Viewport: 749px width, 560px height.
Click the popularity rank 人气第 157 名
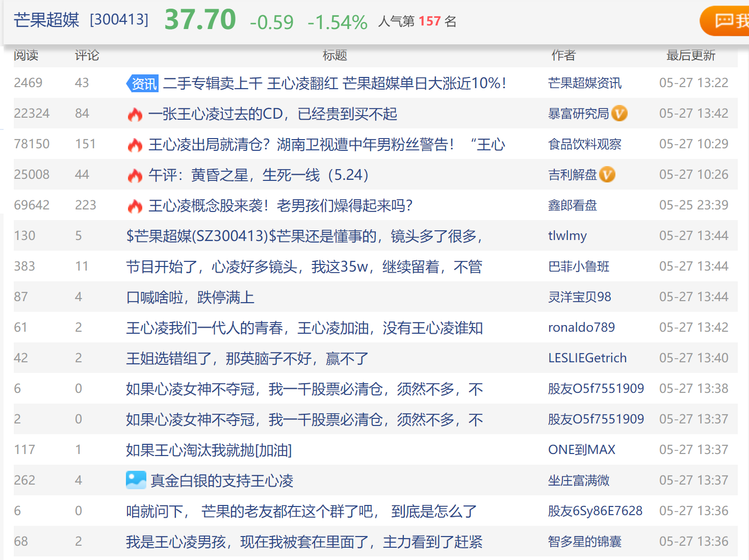[x=417, y=21]
